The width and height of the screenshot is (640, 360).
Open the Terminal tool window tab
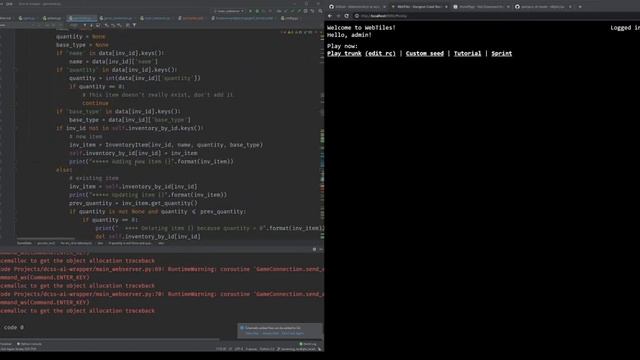click(6, 344)
